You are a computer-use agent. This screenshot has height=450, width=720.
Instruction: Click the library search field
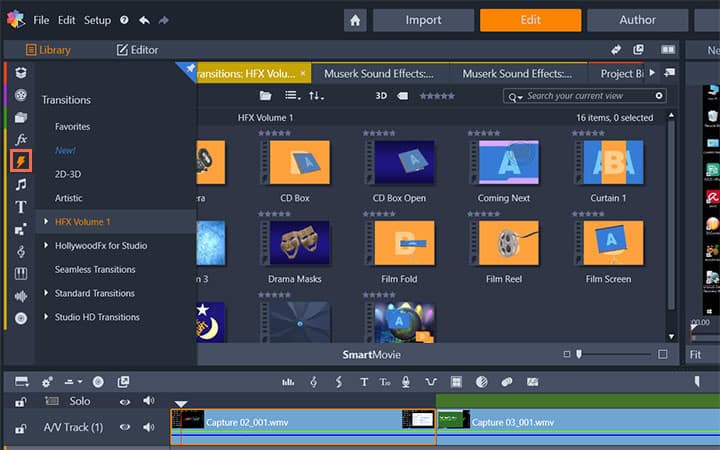[x=584, y=96]
